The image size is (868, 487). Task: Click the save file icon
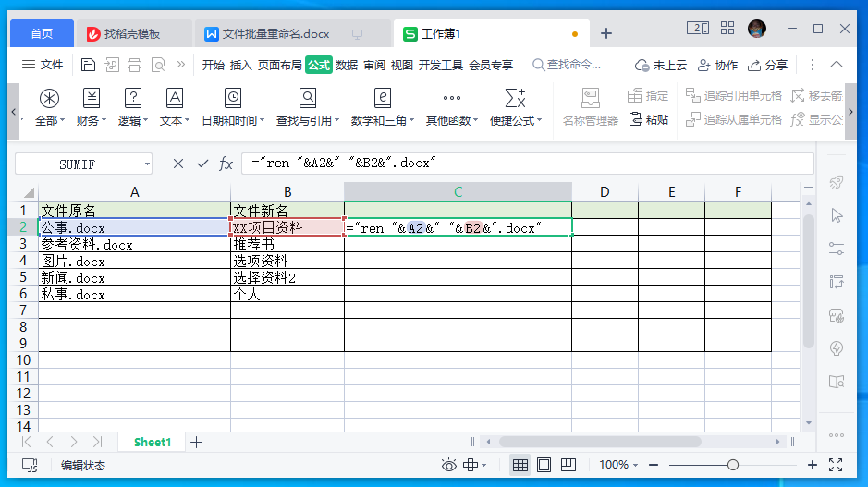(x=88, y=65)
